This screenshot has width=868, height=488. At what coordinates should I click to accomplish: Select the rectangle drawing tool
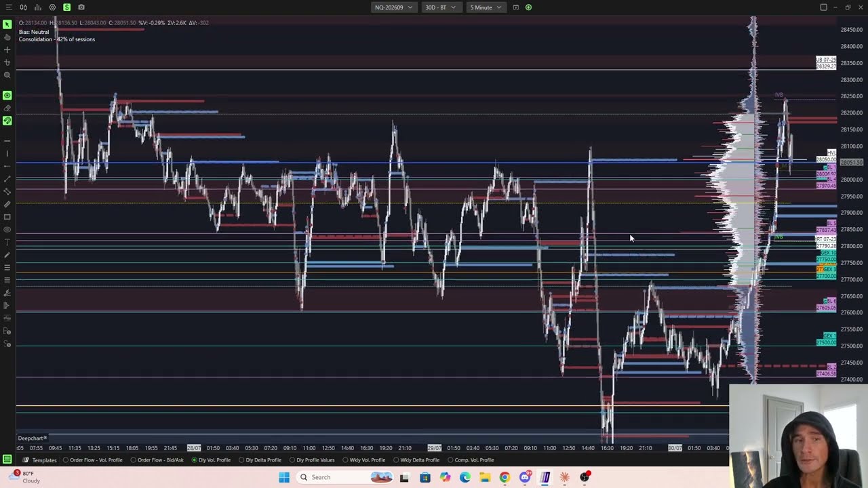click(x=7, y=217)
